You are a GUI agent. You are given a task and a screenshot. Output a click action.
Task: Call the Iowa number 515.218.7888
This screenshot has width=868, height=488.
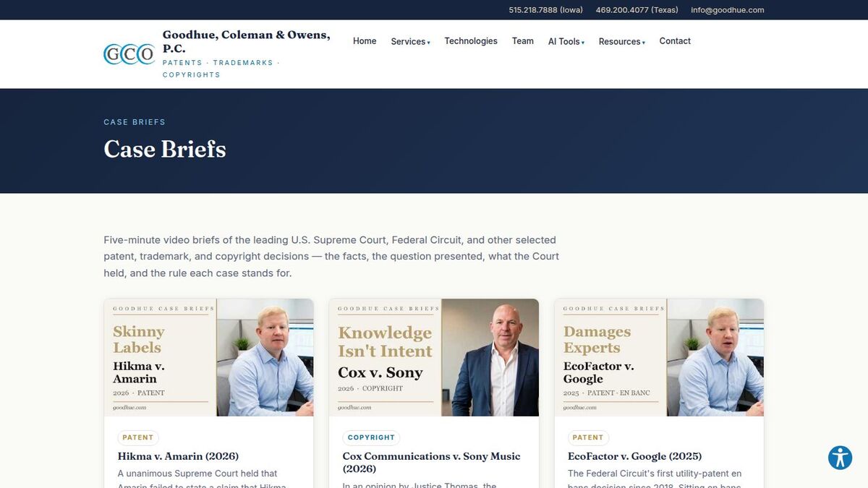tap(545, 10)
